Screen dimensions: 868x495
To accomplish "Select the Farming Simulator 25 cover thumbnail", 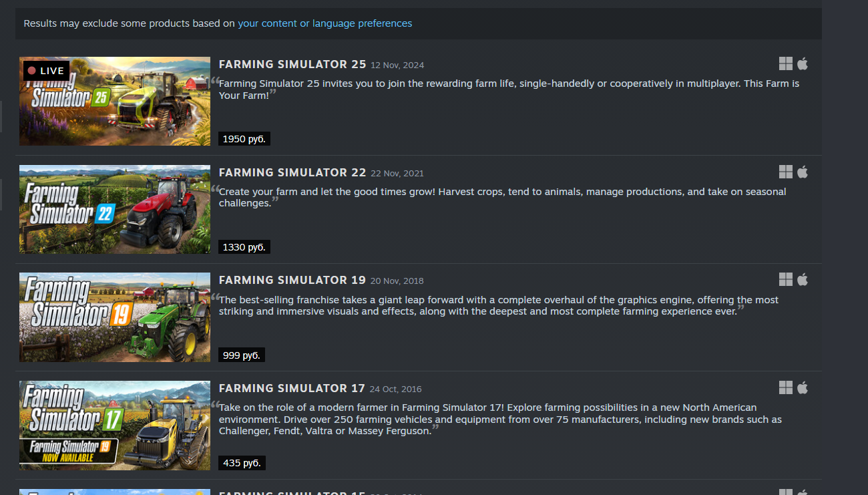I will coord(115,101).
